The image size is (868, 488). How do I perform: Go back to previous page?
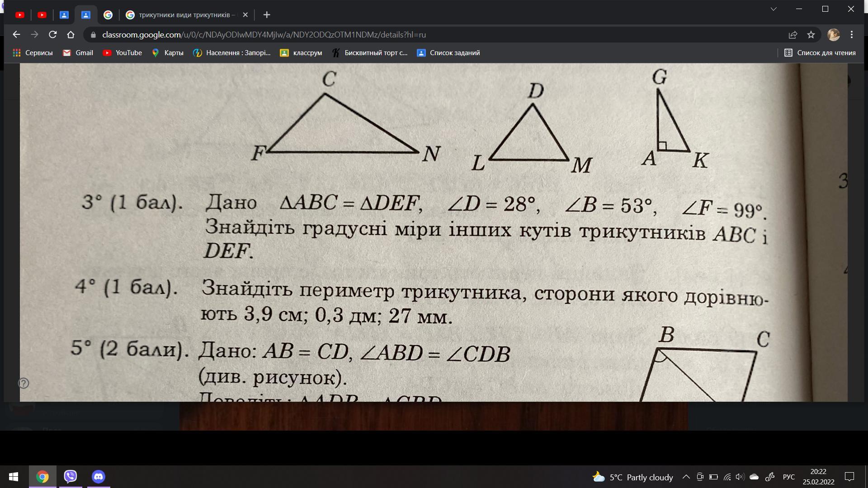pos(17,34)
